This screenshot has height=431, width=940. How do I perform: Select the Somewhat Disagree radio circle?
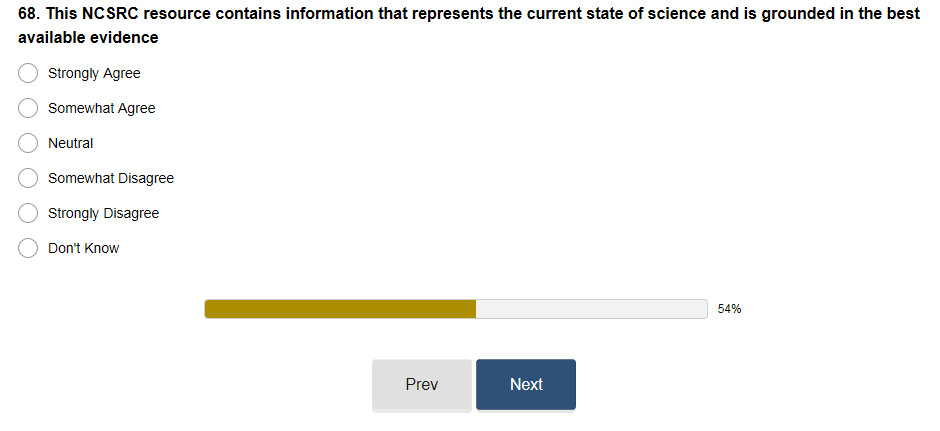pyautogui.click(x=29, y=178)
